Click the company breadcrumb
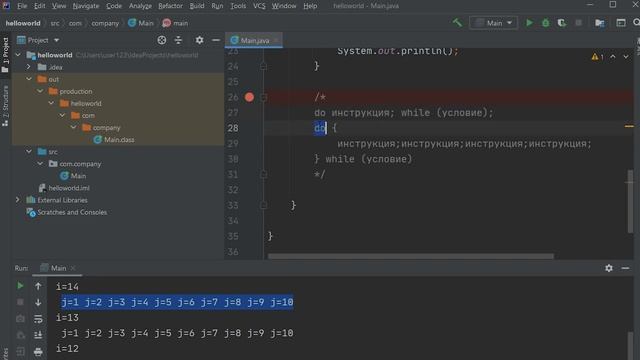The width and height of the screenshot is (640, 360). pos(105,23)
